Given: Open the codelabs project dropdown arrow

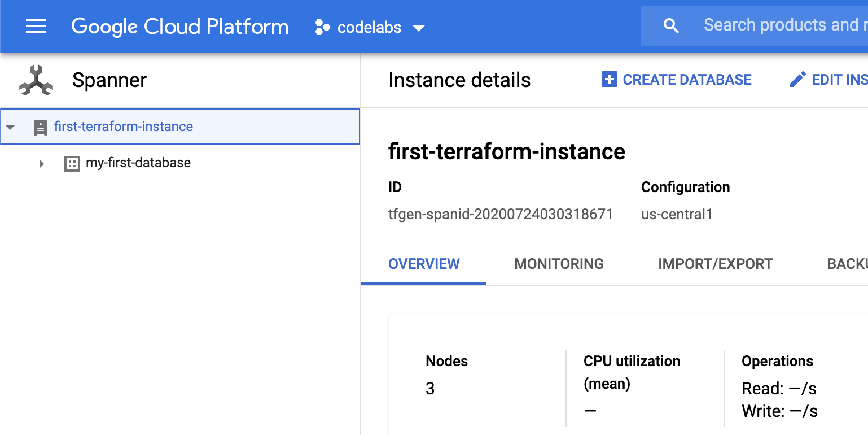Looking at the screenshot, I should tap(418, 28).
